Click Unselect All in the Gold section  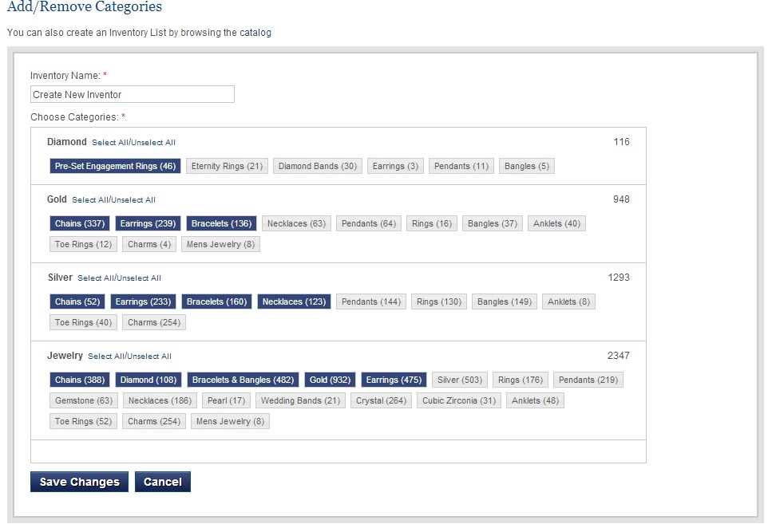tap(133, 200)
